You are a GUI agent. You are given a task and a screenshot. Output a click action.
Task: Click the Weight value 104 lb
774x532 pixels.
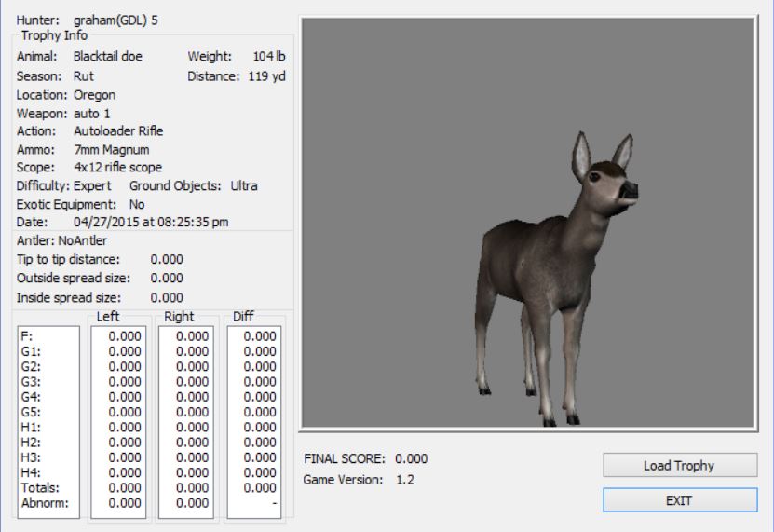click(x=268, y=57)
